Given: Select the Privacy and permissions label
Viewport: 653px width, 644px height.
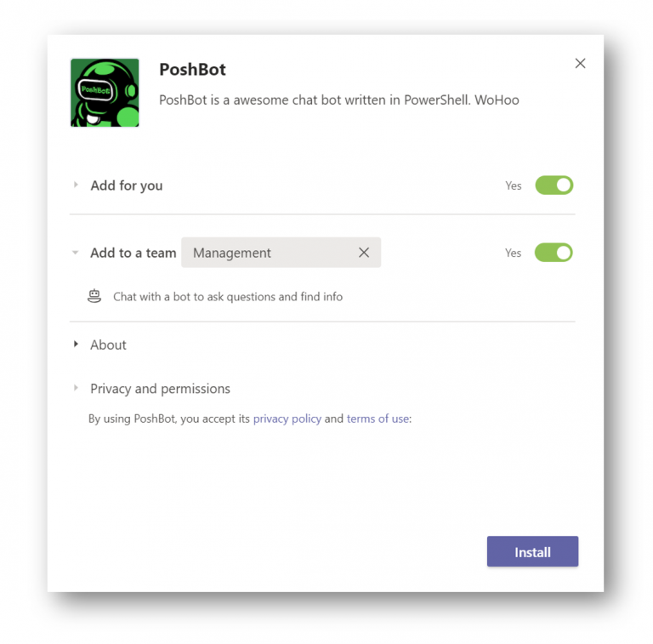Looking at the screenshot, I should pos(160,389).
